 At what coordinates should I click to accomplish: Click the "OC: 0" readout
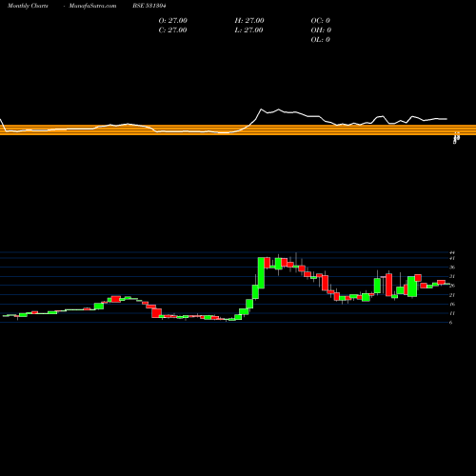tap(320, 21)
